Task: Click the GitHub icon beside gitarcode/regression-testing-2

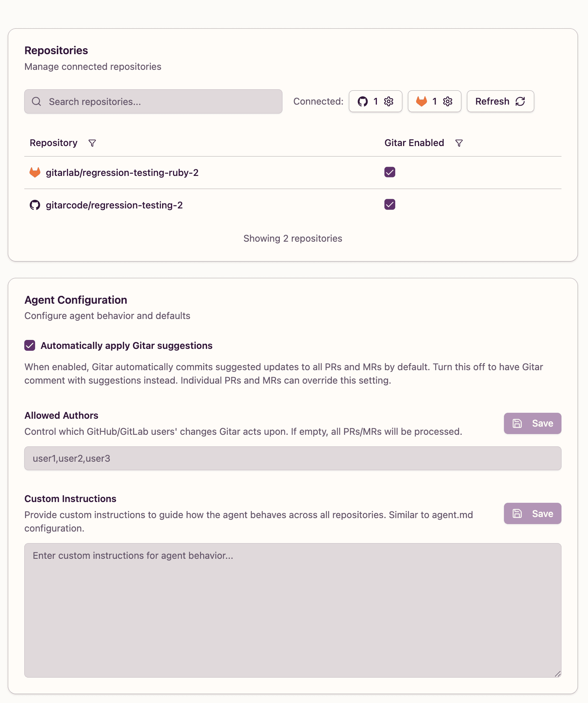Action: pos(35,205)
